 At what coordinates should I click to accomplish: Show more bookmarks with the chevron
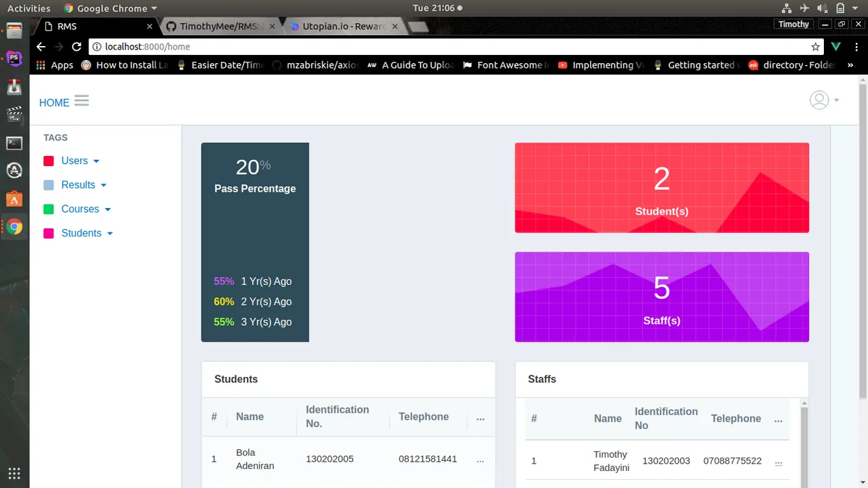[x=850, y=65]
